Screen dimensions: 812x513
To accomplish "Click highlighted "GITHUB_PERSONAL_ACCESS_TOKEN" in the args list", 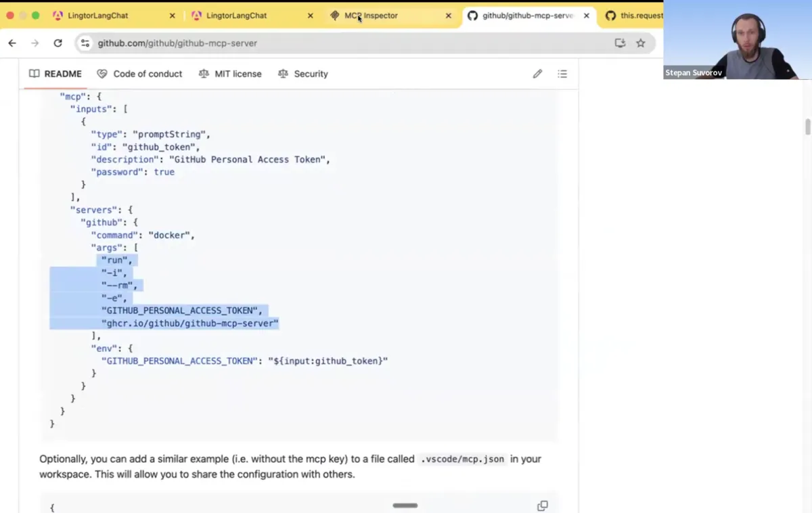I will click(180, 311).
